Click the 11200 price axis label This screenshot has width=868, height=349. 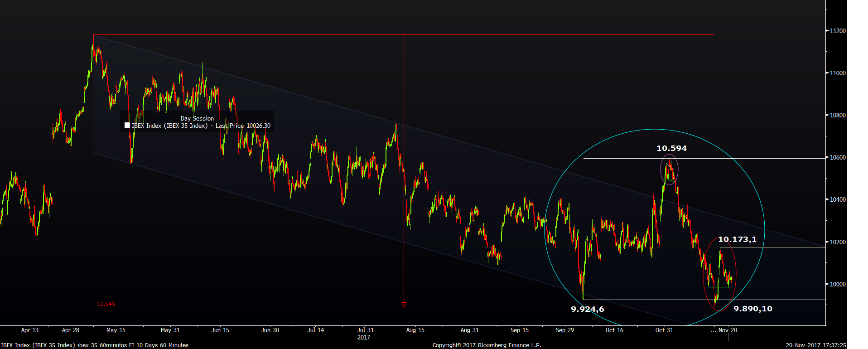tap(838, 31)
